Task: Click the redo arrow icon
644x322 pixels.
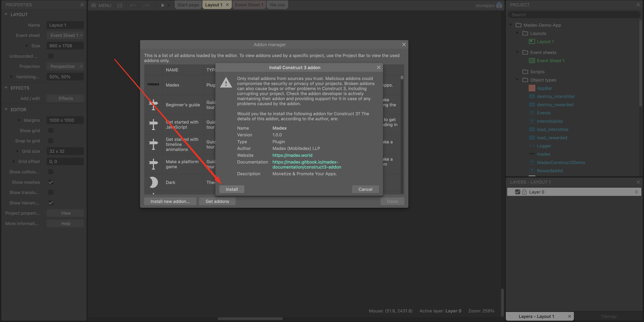Action: click(146, 5)
